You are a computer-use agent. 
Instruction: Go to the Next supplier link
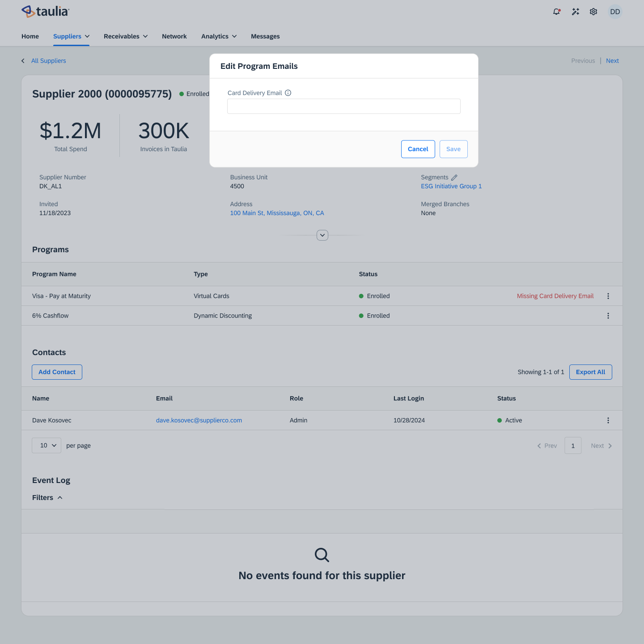tap(612, 61)
